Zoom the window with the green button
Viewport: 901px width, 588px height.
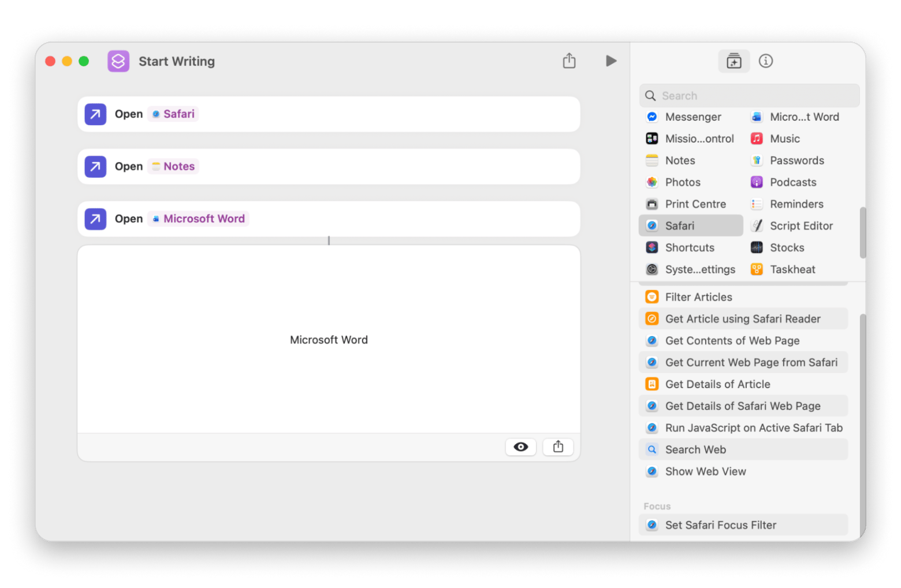tap(84, 61)
